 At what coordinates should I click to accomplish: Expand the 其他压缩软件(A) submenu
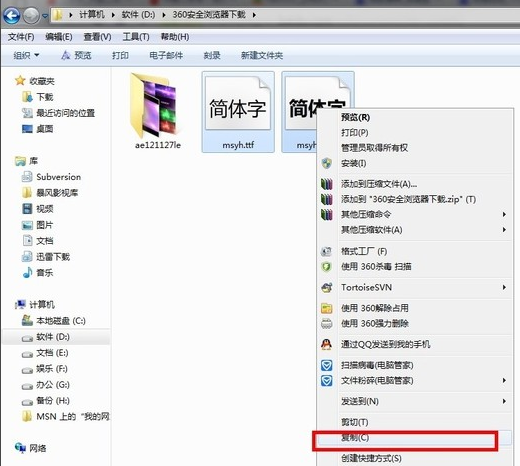(414, 230)
